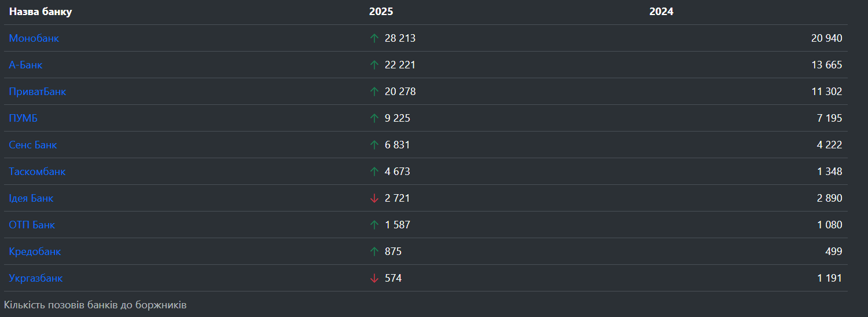This screenshot has width=868, height=317.
Task: Click the Назва банку column header
Action: click(41, 12)
